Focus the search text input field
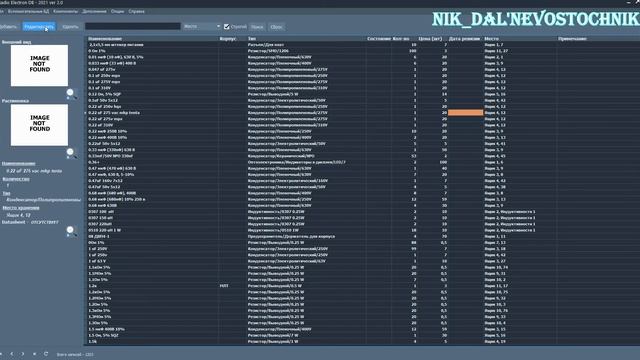 pos(133,27)
